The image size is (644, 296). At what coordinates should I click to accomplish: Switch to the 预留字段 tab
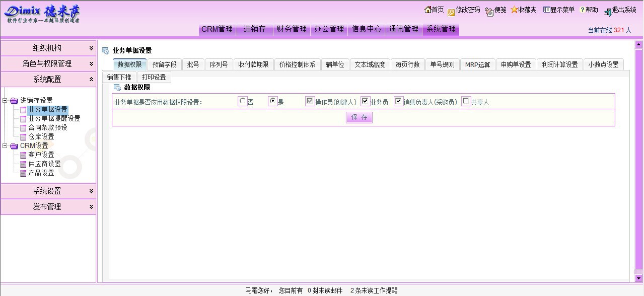pyautogui.click(x=164, y=64)
